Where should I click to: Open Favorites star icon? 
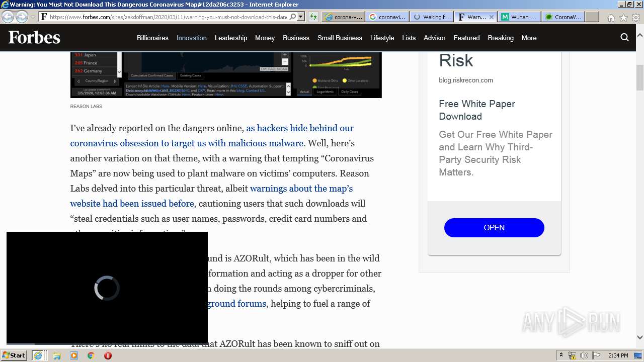click(623, 17)
